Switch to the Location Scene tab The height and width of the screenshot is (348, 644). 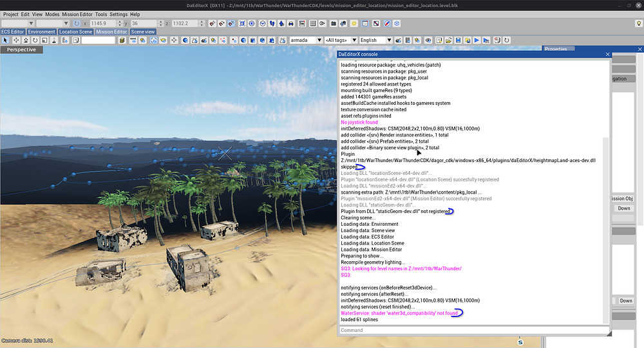pyautogui.click(x=75, y=32)
